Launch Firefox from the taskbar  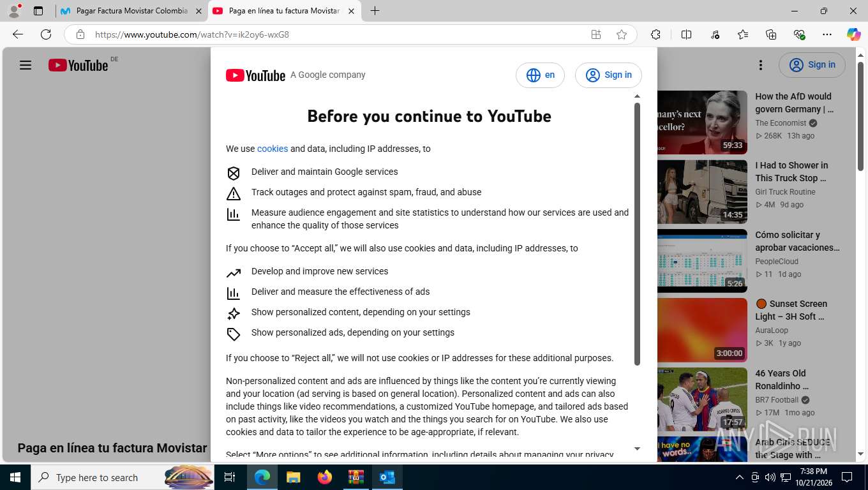(325, 477)
